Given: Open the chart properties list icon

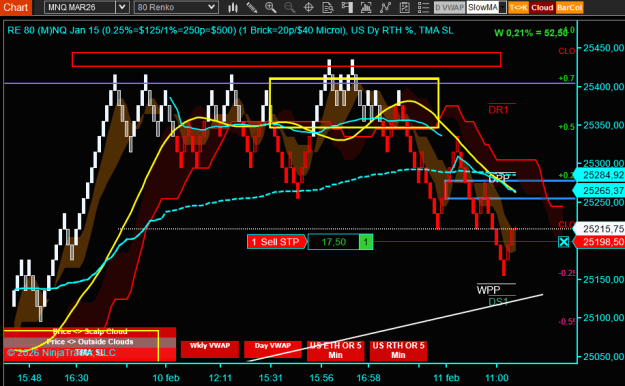Looking at the screenshot, I should click(423, 8).
